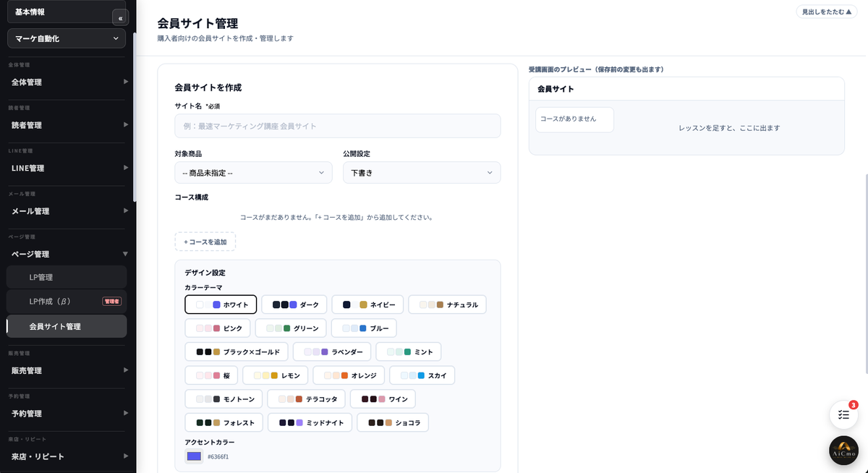Viewport: 868px width, 473px height.
Task: Expand the 予約管理 sidebar section
Action: [x=68, y=414]
